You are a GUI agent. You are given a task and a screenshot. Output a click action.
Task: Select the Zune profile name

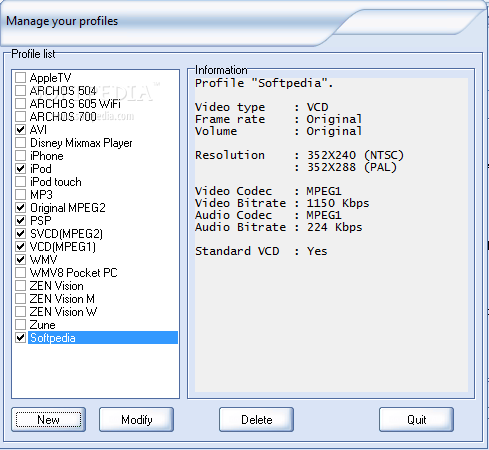pyautogui.click(x=42, y=325)
